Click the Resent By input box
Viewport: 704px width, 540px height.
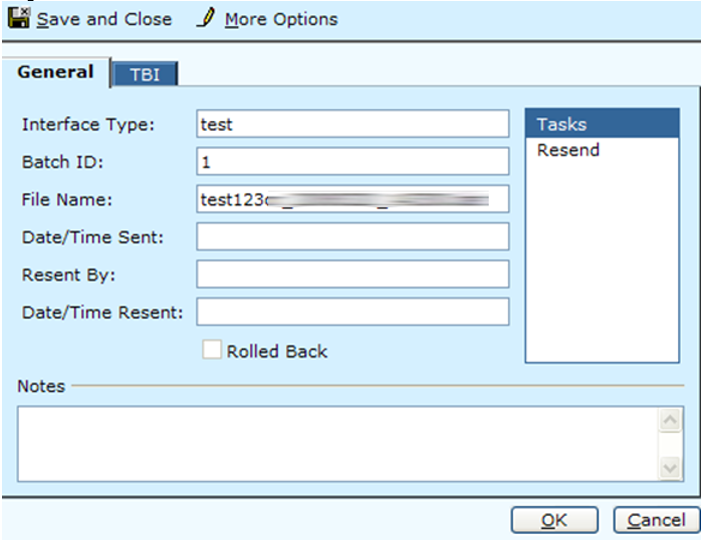click(x=353, y=274)
